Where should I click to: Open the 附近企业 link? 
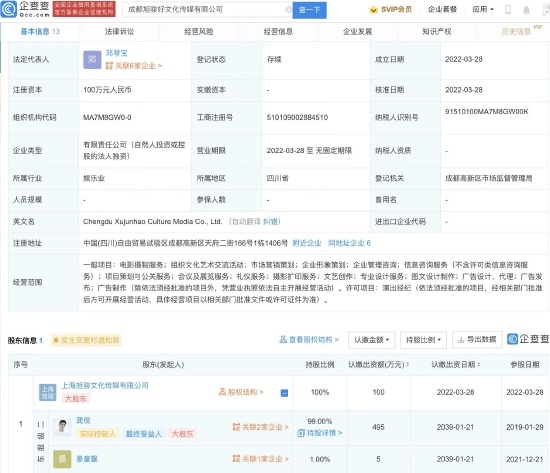click(x=307, y=243)
